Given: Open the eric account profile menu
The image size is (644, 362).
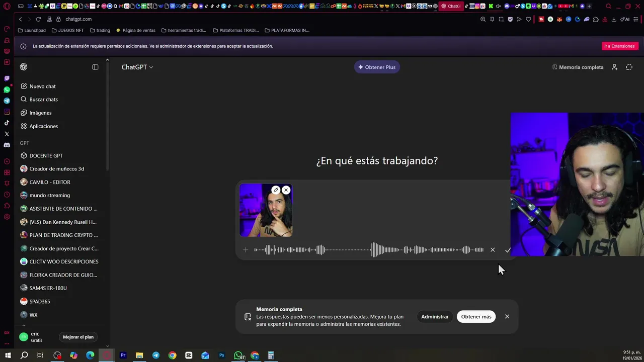Looking at the screenshot, I should point(37,337).
